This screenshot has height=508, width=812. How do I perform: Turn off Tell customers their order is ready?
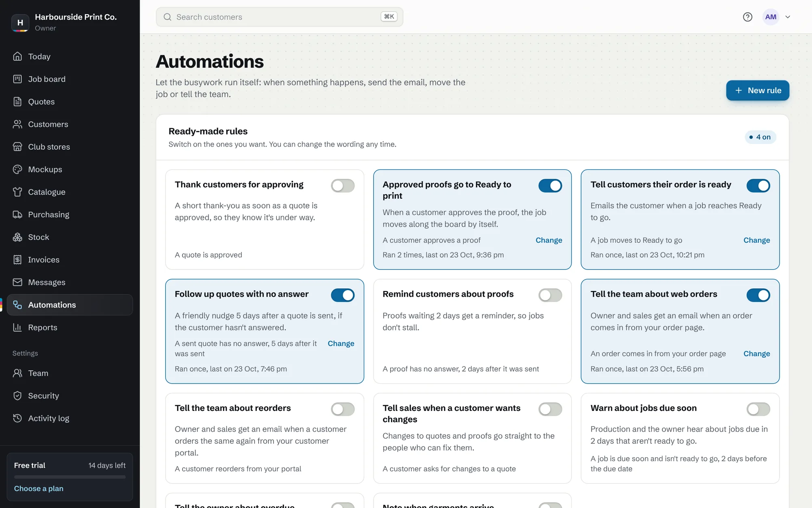click(x=758, y=186)
